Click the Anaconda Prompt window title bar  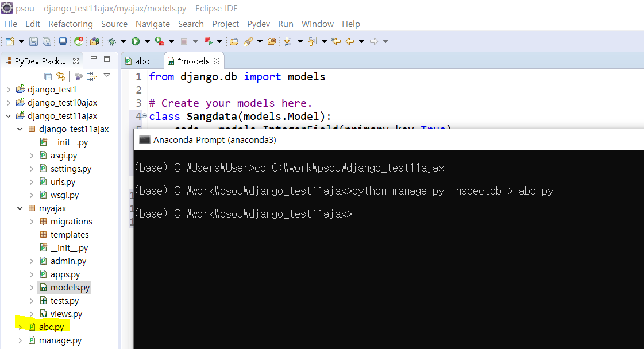click(388, 139)
